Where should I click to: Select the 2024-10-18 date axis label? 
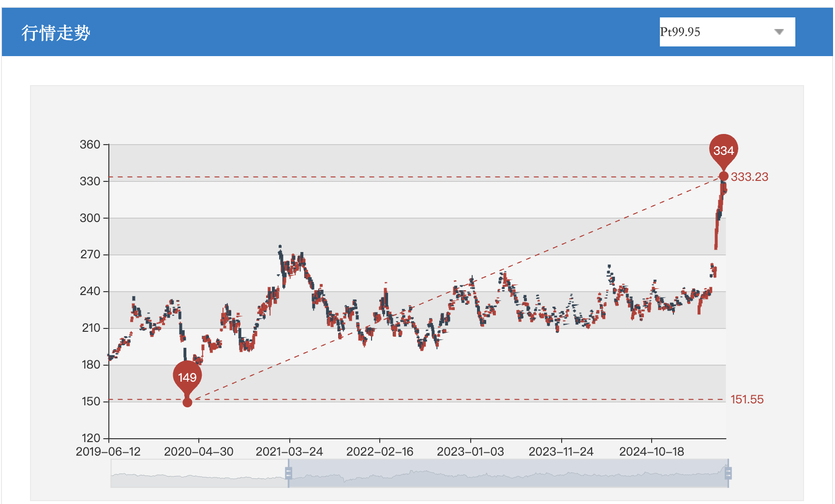pyautogui.click(x=652, y=452)
